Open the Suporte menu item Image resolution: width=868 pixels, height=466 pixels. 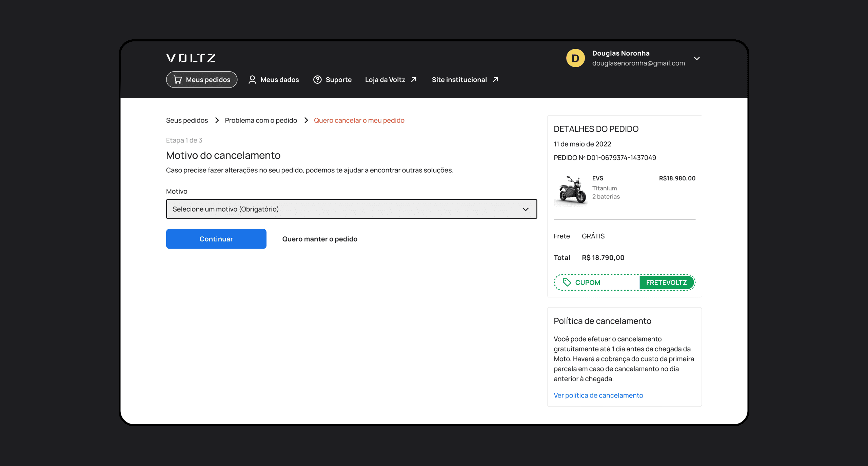click(332, 79)
